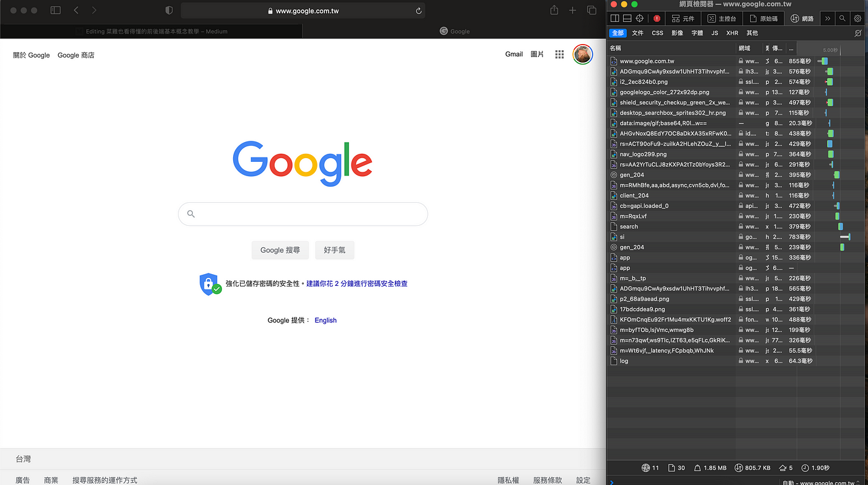
Task: Toggle the Safari sidebar
Action: pos(55,11)
